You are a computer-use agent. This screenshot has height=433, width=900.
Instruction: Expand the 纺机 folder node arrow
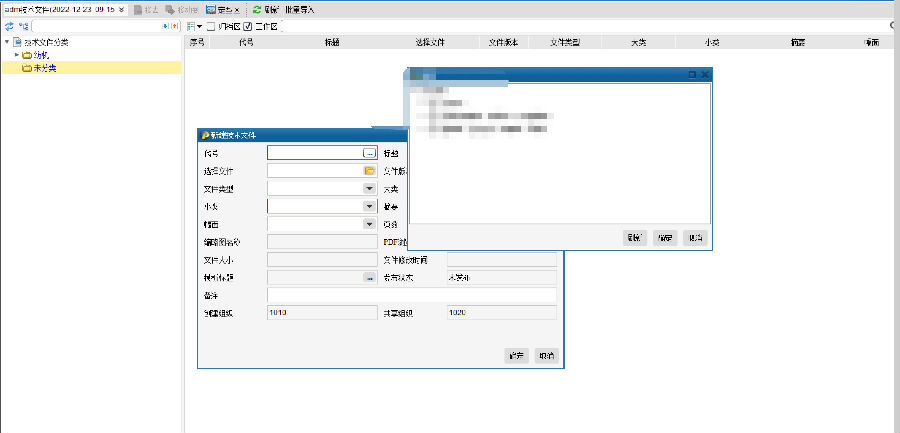tap(17, 55)
